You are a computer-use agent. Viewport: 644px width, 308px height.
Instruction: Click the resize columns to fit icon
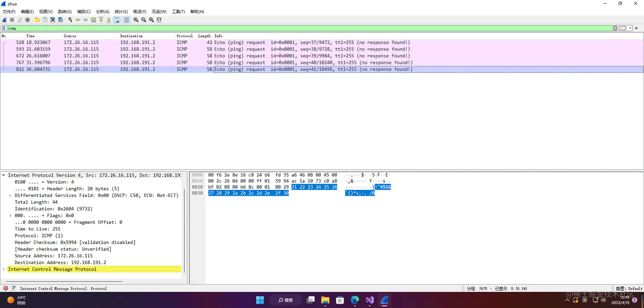159,20
